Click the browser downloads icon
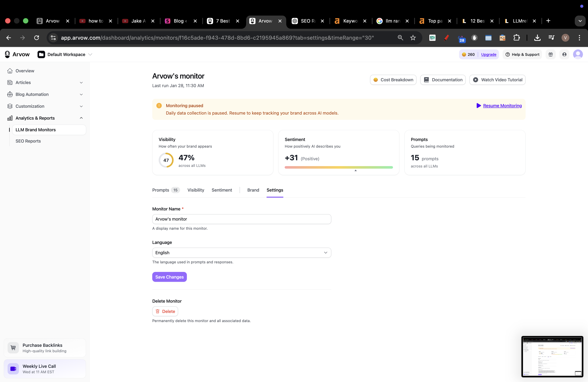 [537, 38]
